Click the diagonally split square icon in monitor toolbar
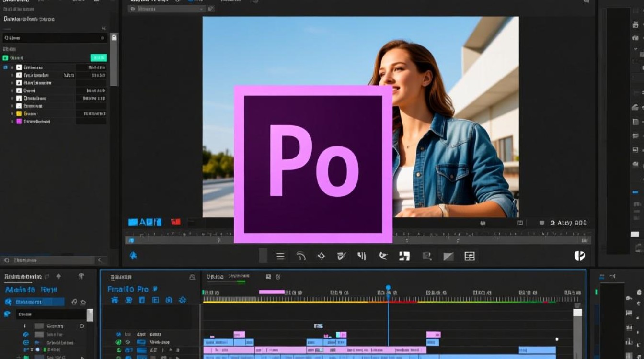644x359 pixels. [x=448, y=257]
